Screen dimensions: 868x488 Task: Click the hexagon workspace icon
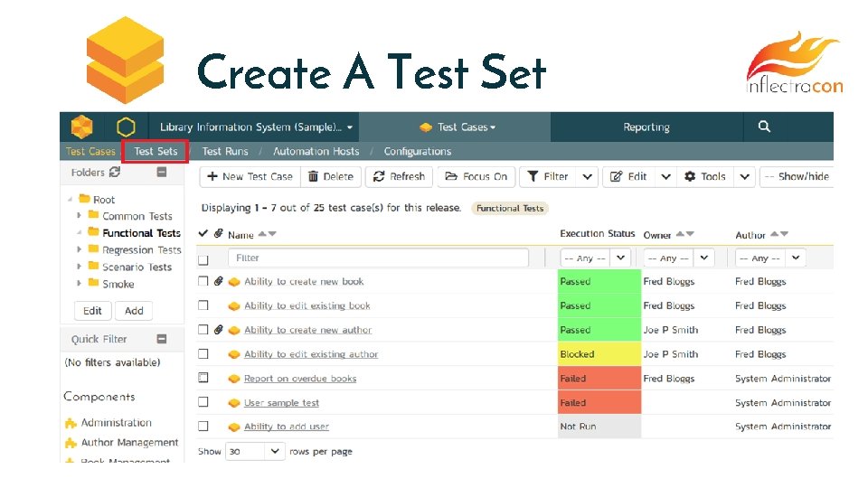pyautogui.click(x=126, y=127)
